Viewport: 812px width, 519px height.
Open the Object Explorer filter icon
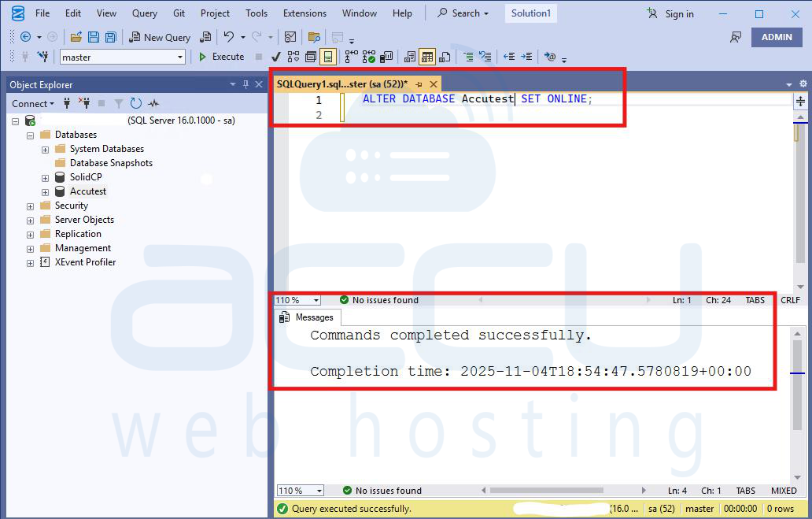(x=119, y=103)
